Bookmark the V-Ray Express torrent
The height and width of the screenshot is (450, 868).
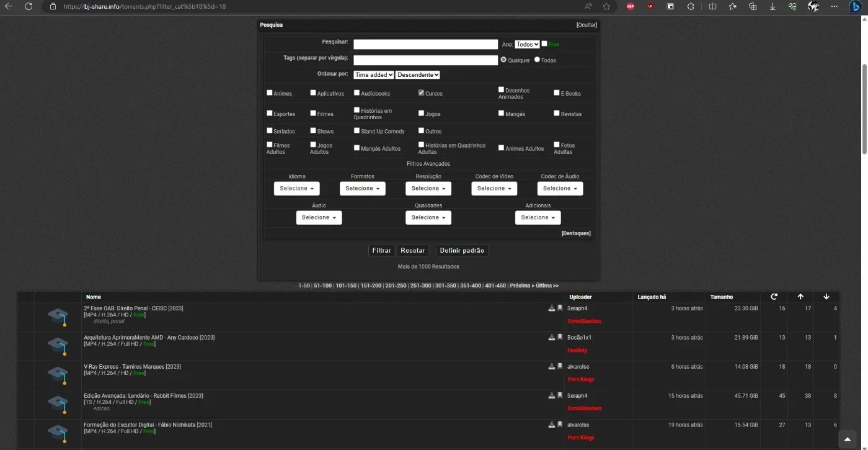click(560, 366)
